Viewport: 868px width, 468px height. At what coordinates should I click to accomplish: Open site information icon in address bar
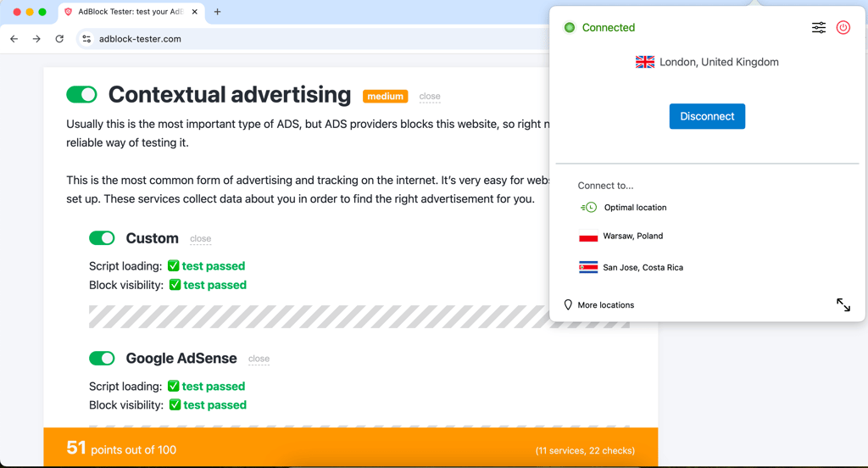[86, 39]
